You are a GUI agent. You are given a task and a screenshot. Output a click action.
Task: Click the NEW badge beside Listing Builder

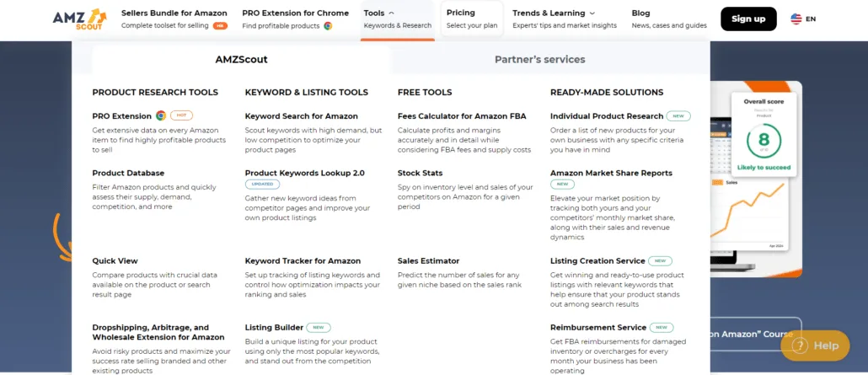(319, 327)
